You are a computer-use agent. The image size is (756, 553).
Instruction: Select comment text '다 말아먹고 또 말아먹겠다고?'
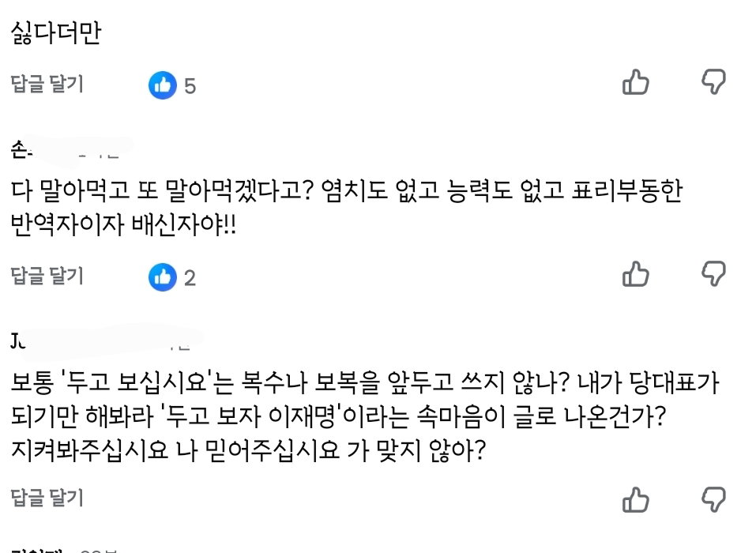[162, 190]
